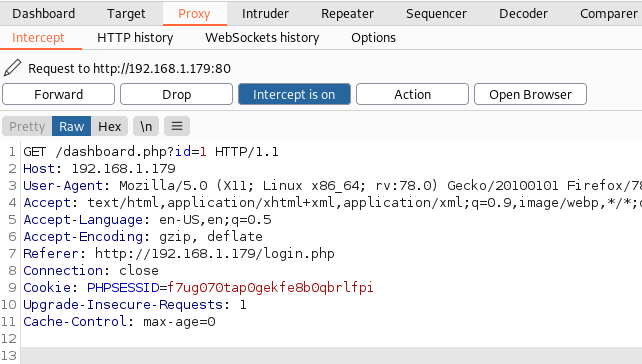
Task: Turn off the Intercept is on toggle
Action: [294, 94]
